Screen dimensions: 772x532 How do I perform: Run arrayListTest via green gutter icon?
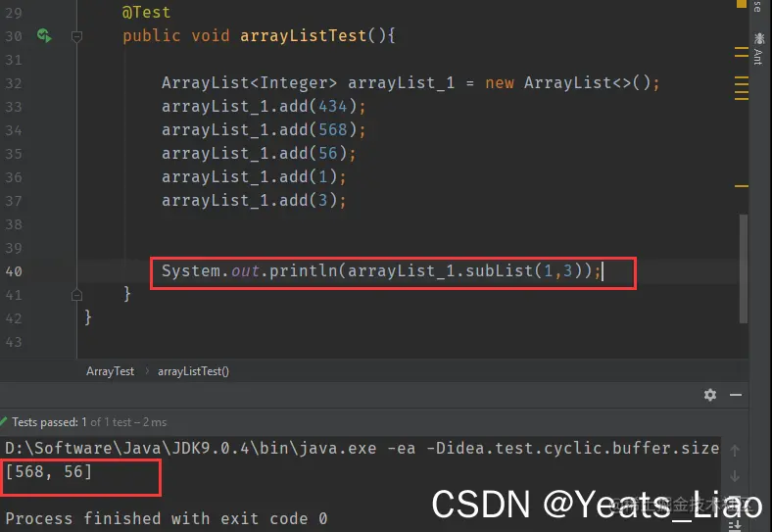click(x=44, y=35)
